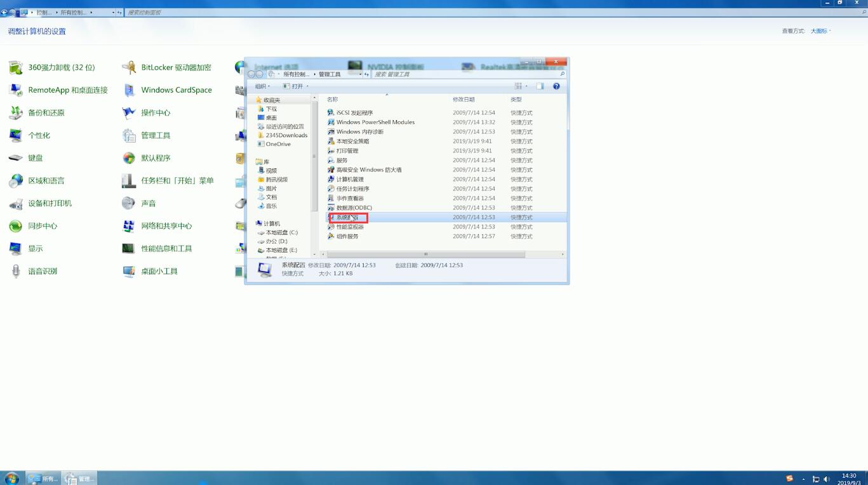Open 组织 dropdown menu
Viewport: 868px width, 485px height.
click(263, 86)
